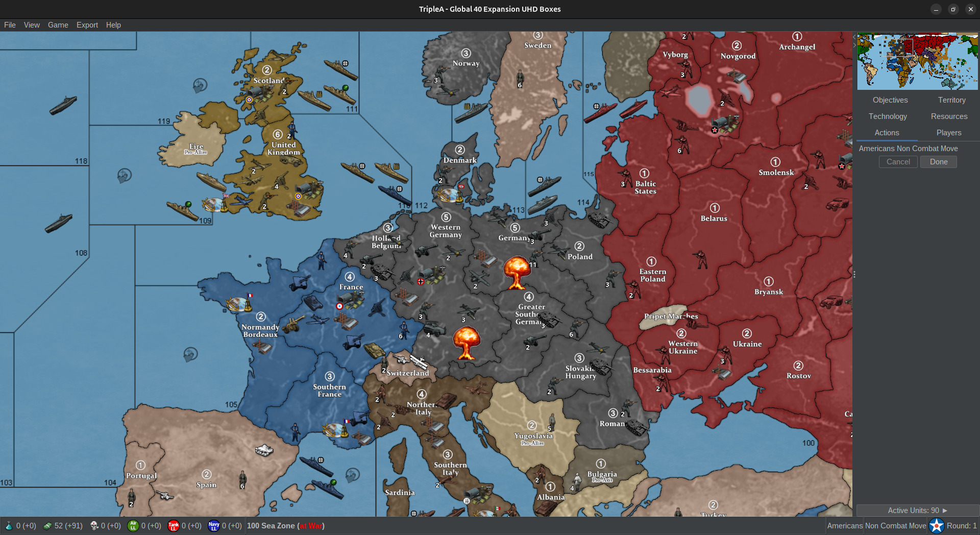Open the Game menu

[x=58, y=25]
